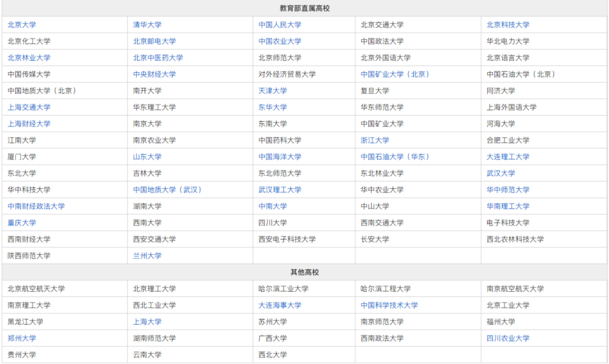Click the 华中科技大学 cell
Viewport: 609px width, 364px height.
point(64,190)
